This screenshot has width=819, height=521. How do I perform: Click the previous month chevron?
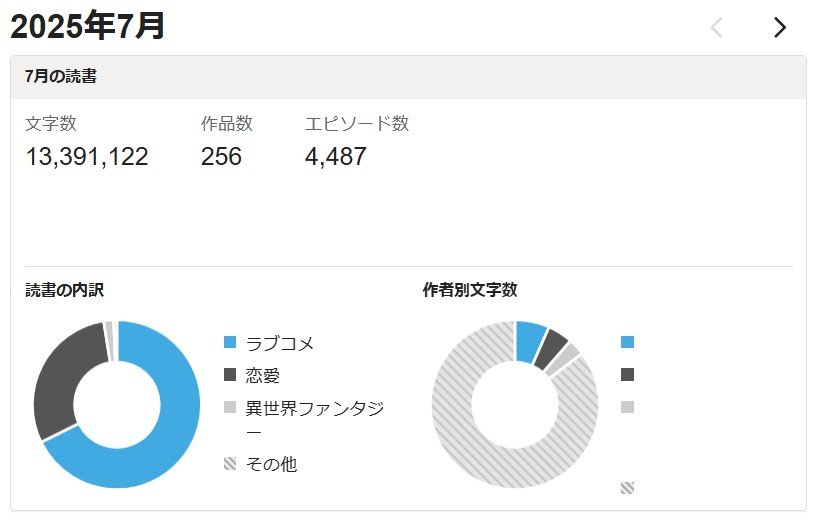[716, 28]
